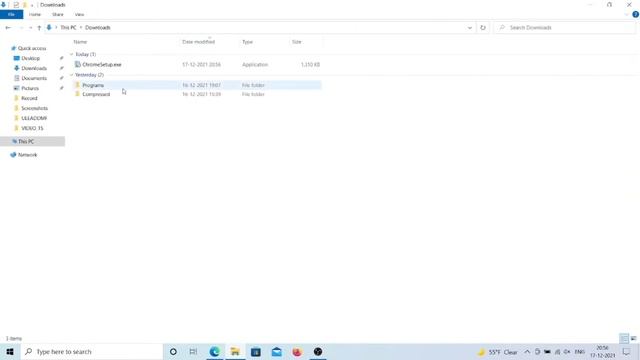Open the Windows Start menu

(10, 351)
